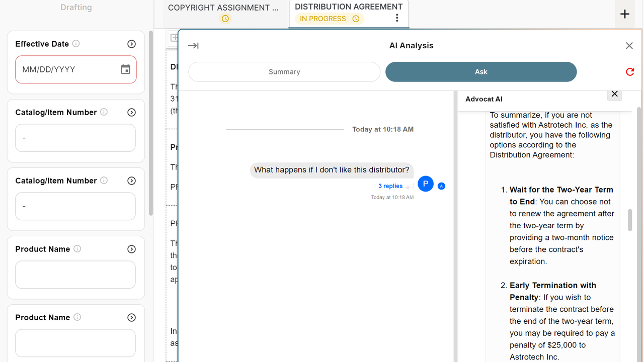Click the info icon beside Effective Date

pyautogui.click(x=76, y=44)
